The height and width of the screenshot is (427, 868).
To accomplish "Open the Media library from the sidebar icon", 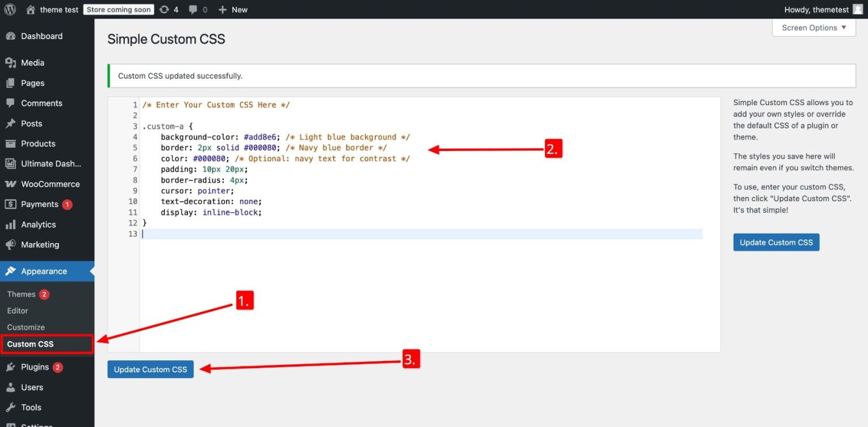I will 11,62.
